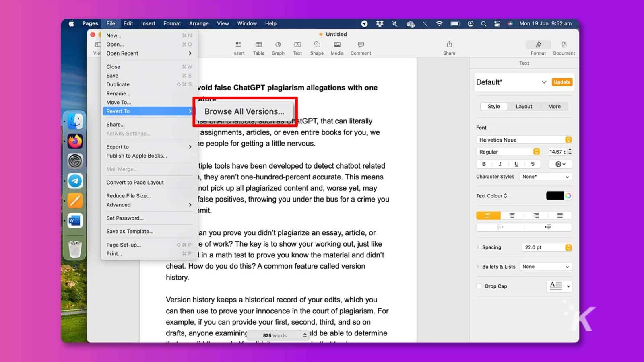The width and height of the screenshot is (644, 362).
Task: Toggle Strikethrough text formatting
Action: pos(533,164)
